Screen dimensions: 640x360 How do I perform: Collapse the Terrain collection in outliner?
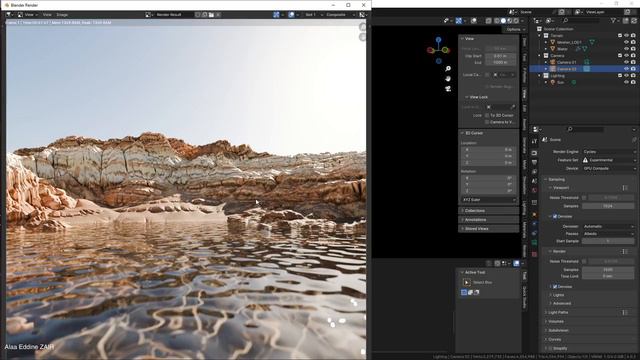point(540,36)
